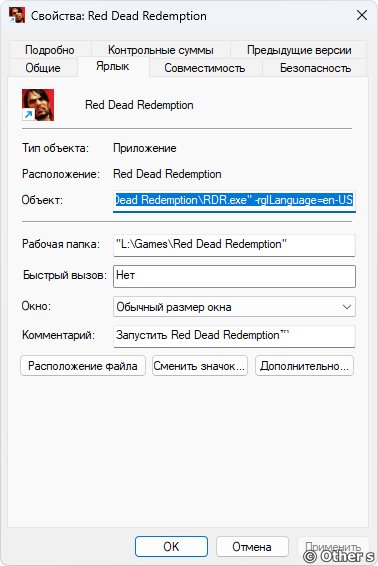The width and height of the screenshot is (378, 566).
Task: Click the Расположение value Red Dead Redemption
Action: pyautogui.click(x=167, y=174)
